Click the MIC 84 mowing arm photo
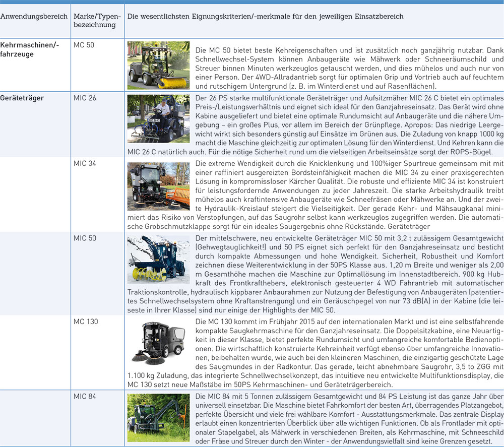This screenshot has height=447, width=504. (x=158, y=418)
